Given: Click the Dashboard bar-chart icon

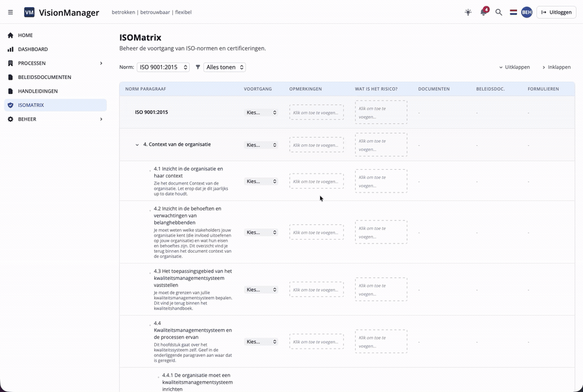Looking at the screenshot, I should tap(10, 49).
